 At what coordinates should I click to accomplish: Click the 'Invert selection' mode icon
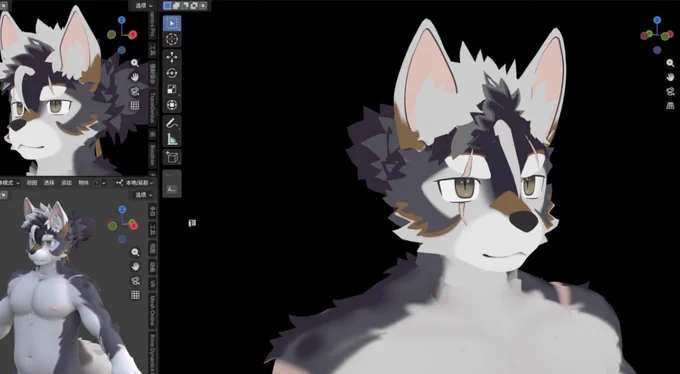pos(194,6)
